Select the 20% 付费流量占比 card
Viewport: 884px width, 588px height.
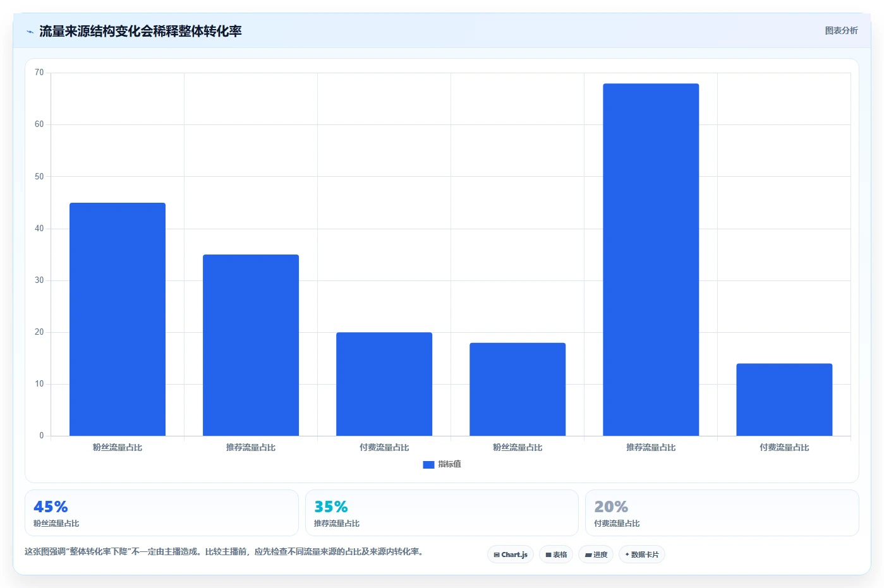(722, 513)
